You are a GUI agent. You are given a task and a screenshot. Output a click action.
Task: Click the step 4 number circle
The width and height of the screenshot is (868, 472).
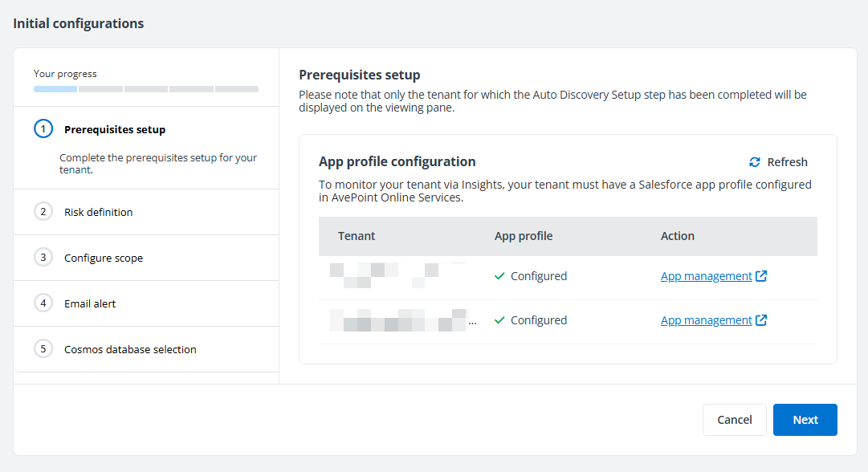click(43, 303)
